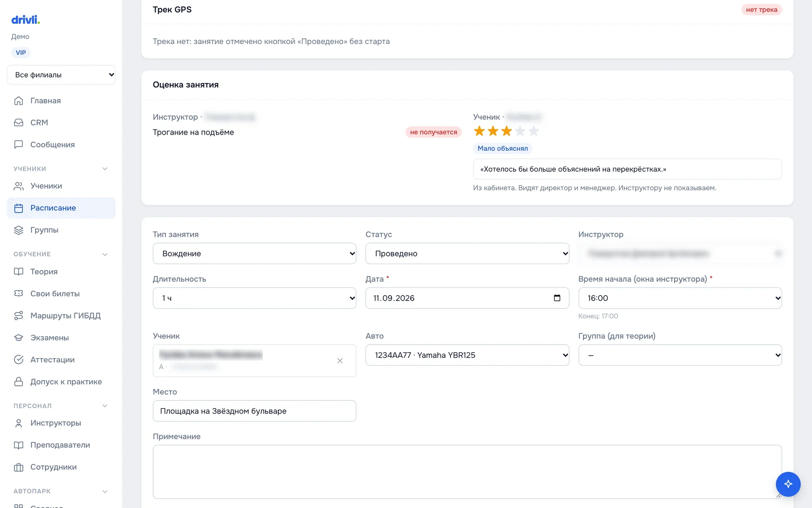Open the Тип занятия dropdown

pos(255,254)
